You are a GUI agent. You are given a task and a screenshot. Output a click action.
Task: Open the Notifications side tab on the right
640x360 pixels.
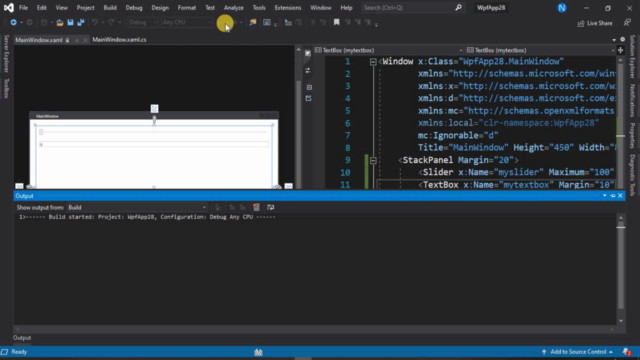coord(632,100)
